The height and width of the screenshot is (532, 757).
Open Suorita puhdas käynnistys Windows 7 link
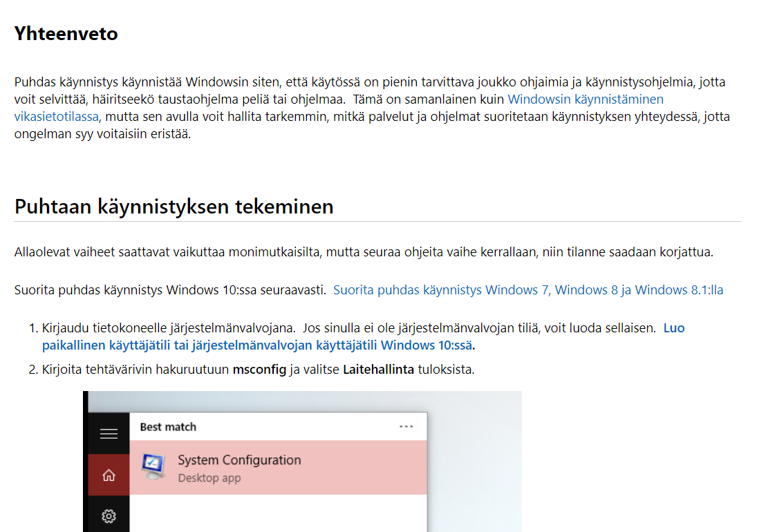(x=528, y=290)
